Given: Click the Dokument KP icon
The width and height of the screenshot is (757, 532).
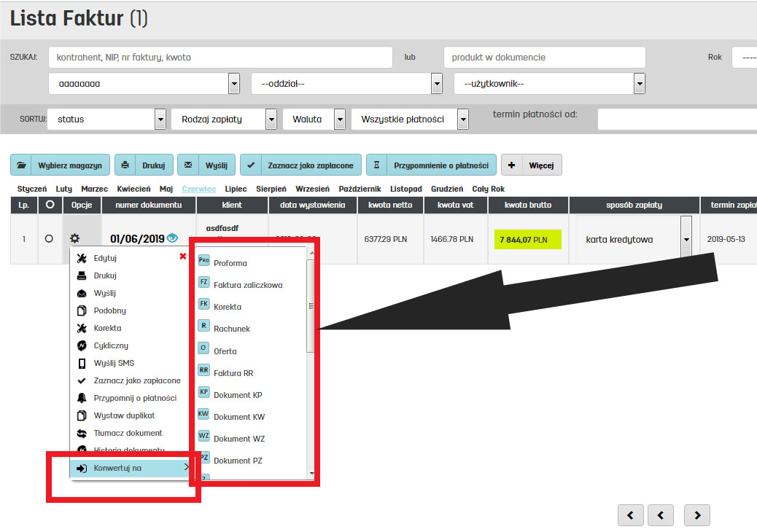Looking at the screenshot, I should pyautogui.click(x=204, y=393).
